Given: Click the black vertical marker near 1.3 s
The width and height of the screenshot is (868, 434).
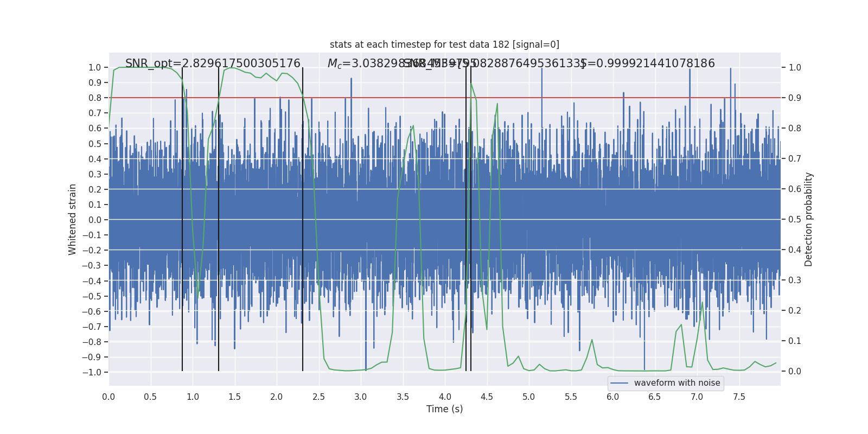Looking at the screenshot, I should (x=219, y=219).
